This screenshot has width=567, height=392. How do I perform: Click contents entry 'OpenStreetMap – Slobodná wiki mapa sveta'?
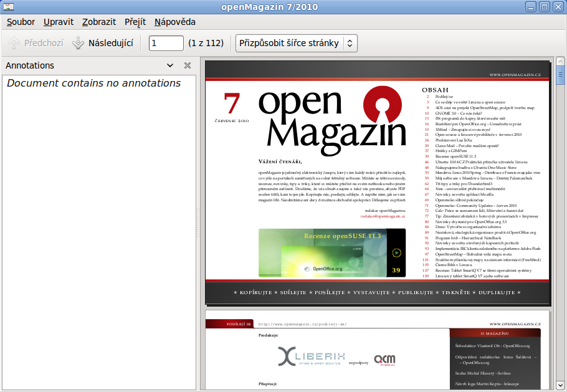point(474,254)
